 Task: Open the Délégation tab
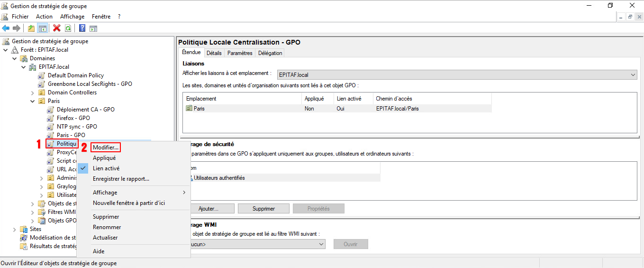pos(270,53)
